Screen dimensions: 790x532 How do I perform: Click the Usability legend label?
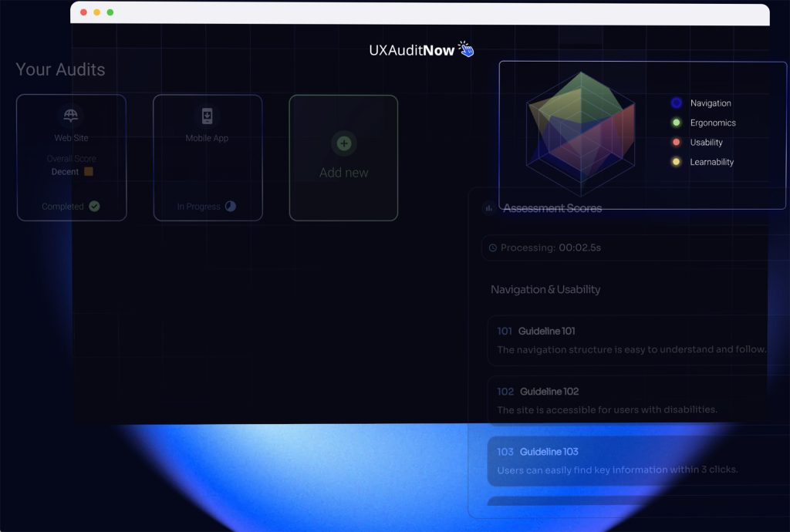(x=707, y=142)
